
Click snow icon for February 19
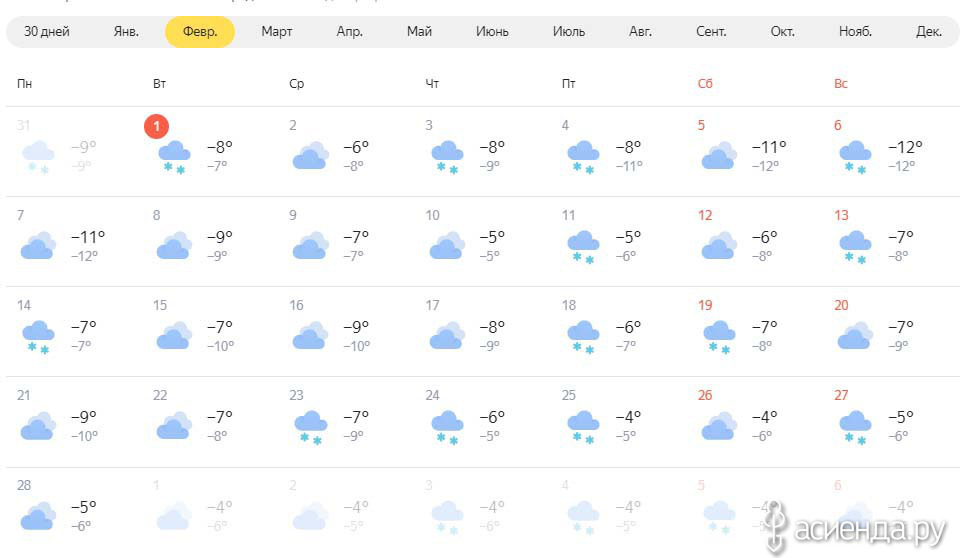[719, 338]
